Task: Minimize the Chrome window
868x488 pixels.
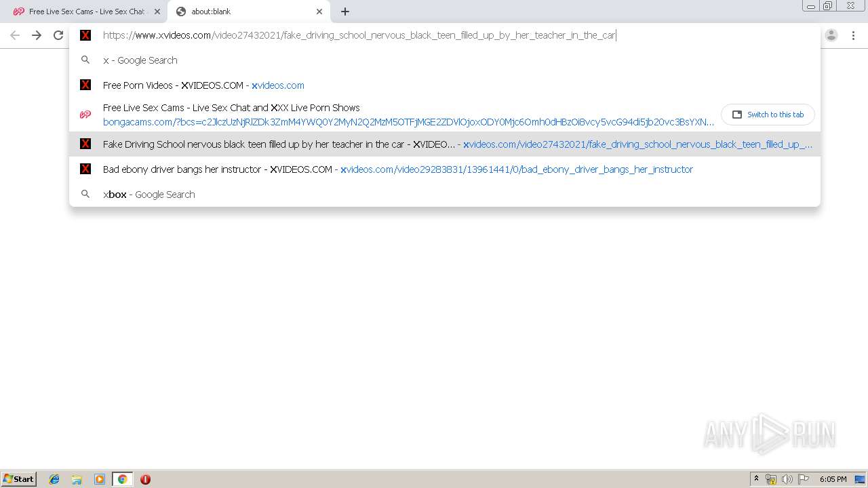Action: point(810,6)
